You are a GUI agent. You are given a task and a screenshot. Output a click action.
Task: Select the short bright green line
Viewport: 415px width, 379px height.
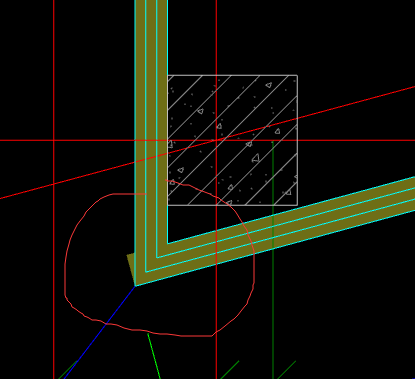tap(154, 356)
